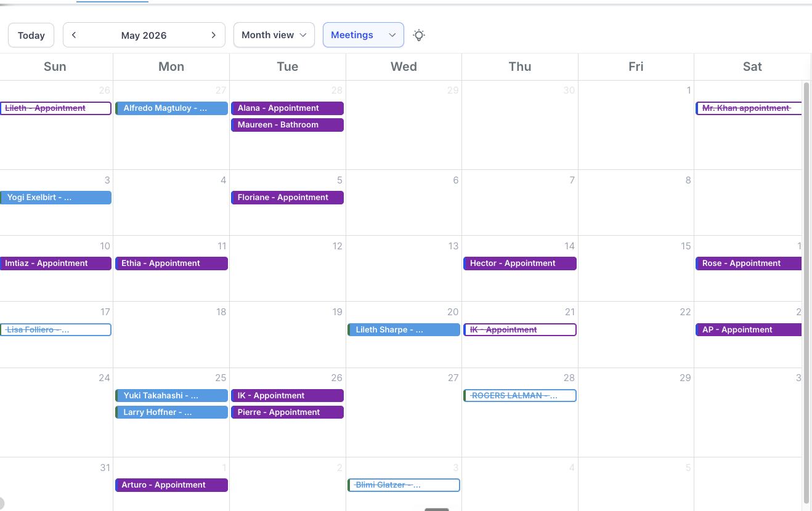Go to next month arrow
This screenshot has width=812, height=511.
[214, 35]
